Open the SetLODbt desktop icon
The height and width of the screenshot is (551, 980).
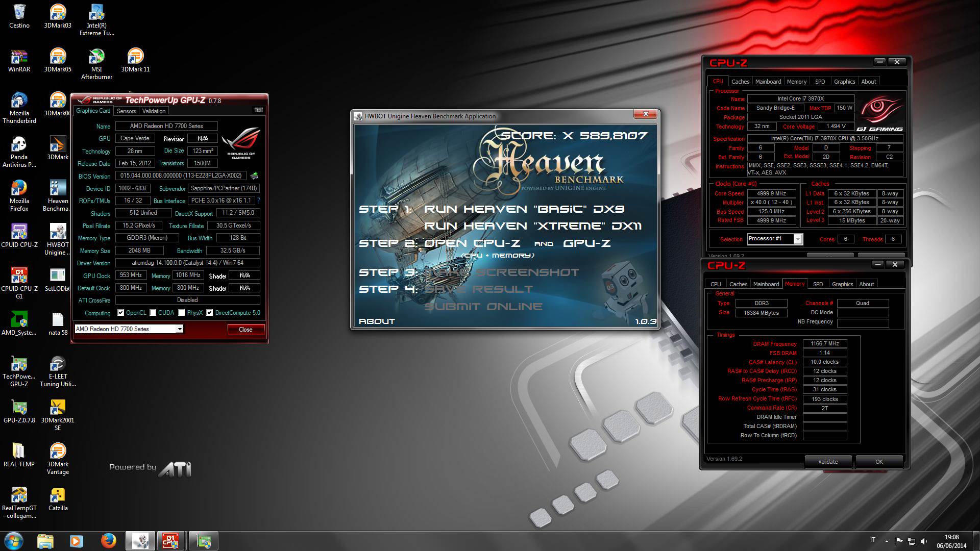58,280
